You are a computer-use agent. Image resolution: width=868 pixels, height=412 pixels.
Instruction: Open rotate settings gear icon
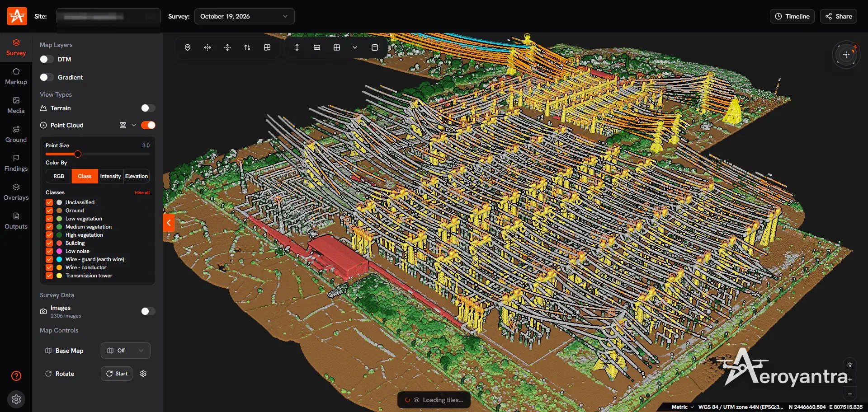(143, 374)
